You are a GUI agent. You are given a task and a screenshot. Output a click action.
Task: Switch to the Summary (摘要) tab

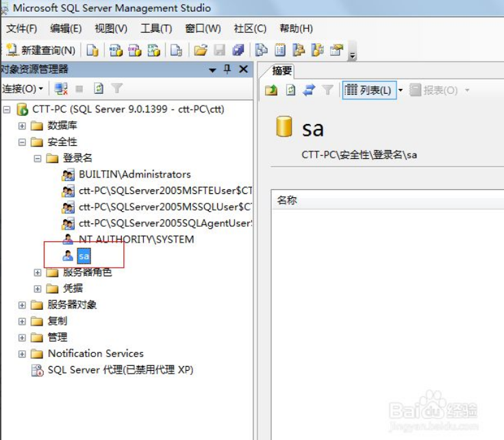pyautogui.click(x=281, y=71)
